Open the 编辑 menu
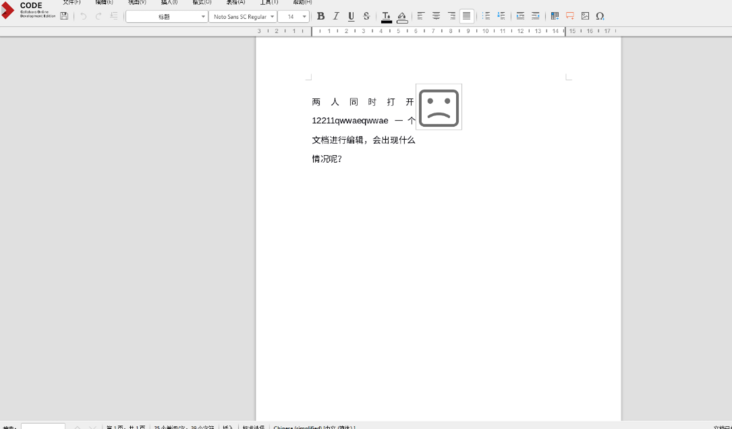Viewport: 732px width, 429px height. click(x=104, y=2)
